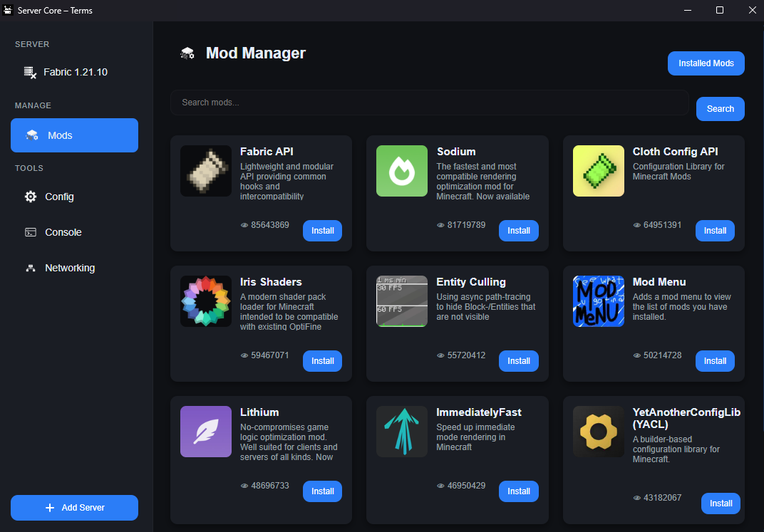Select the Mod Manager header icon
This screenshot has height=532, width=764.
coord(187,53)
